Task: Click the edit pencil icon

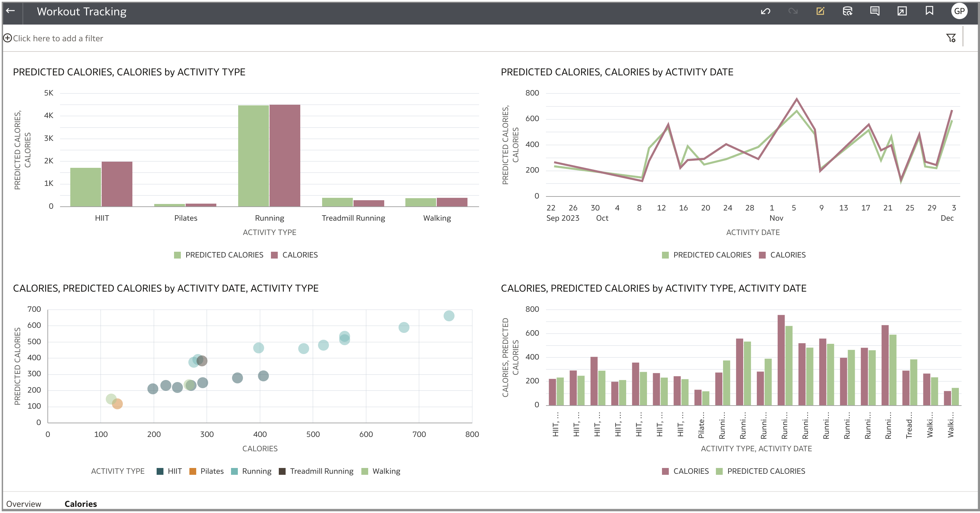Action: click(x=820, y=11)
